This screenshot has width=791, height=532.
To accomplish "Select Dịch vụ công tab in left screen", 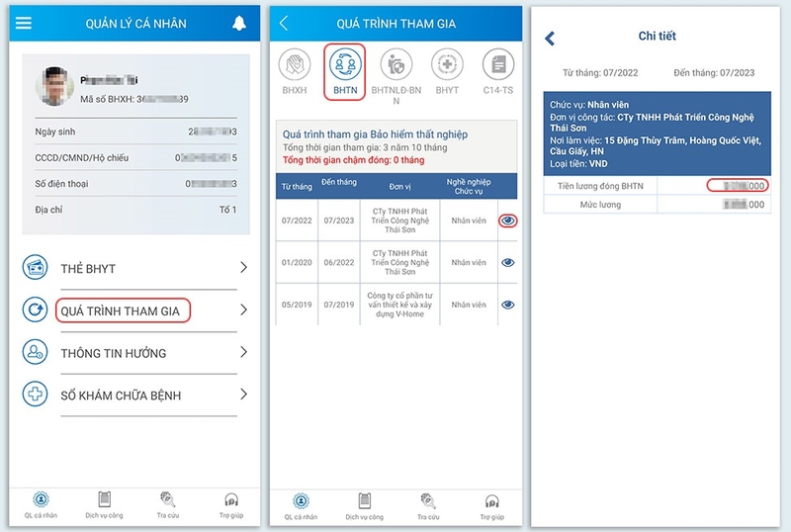I will [x=104, y=505].
